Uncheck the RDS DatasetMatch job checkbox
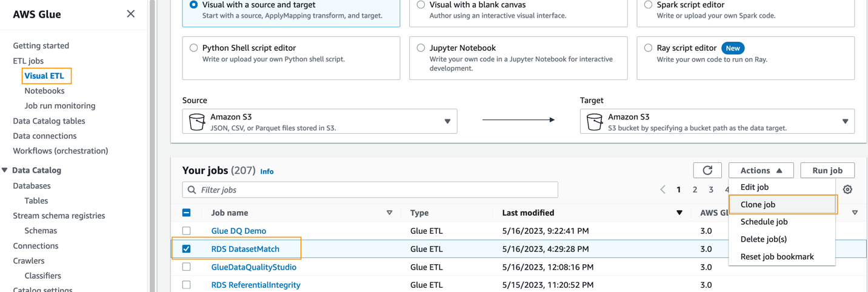This screenshot has width=868, height=292. click(x=187, y=249)
